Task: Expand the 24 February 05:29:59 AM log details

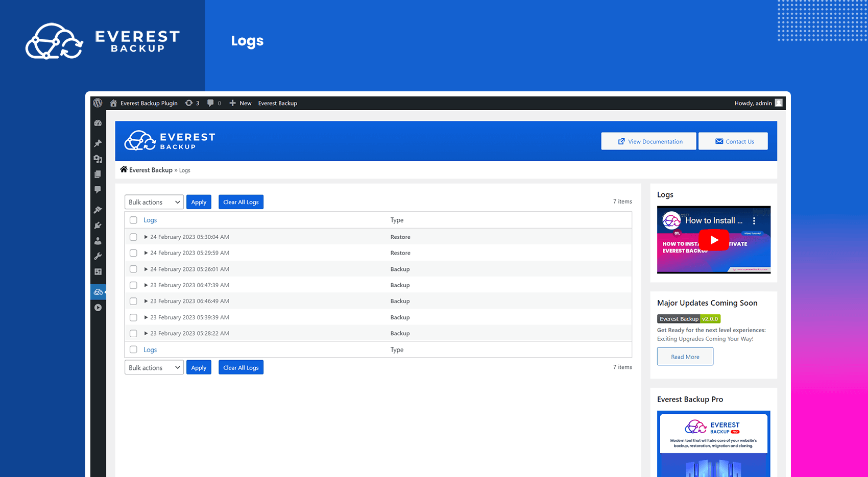Action: [x=146, y=253]
